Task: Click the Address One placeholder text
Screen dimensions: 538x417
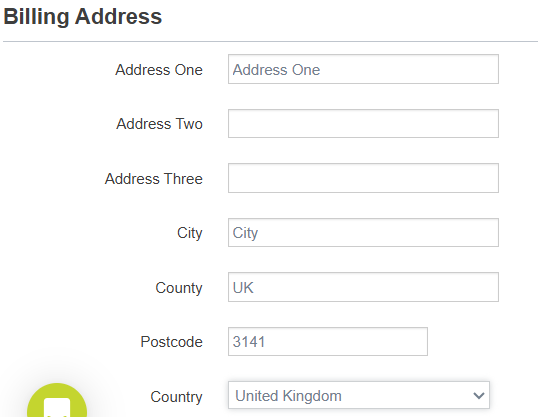Action: (276, 70)
